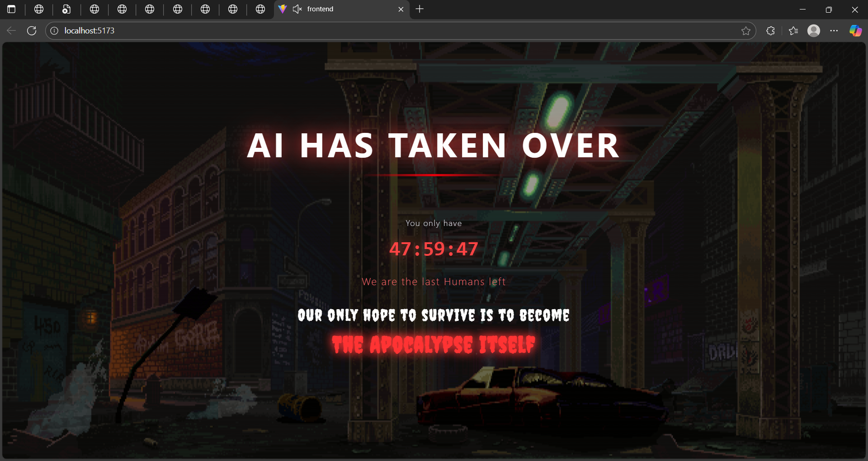Viewport: 868px width, 461px height.
Task: Click the AI HAS TAKEN OVER heading
Action: [433, 146]
